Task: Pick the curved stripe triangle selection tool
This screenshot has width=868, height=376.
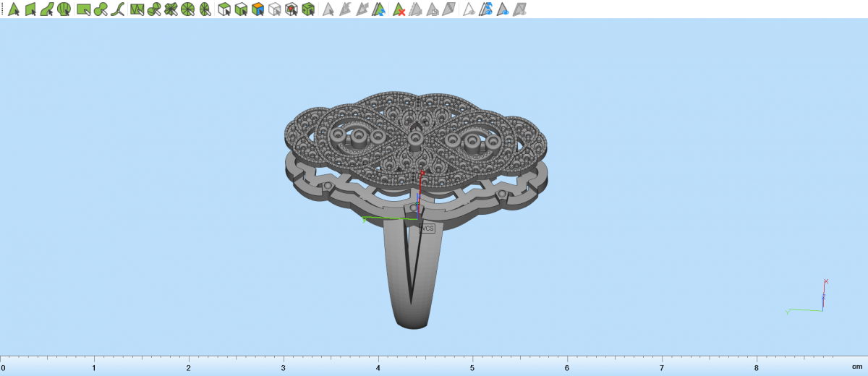Action: [48, 9]
